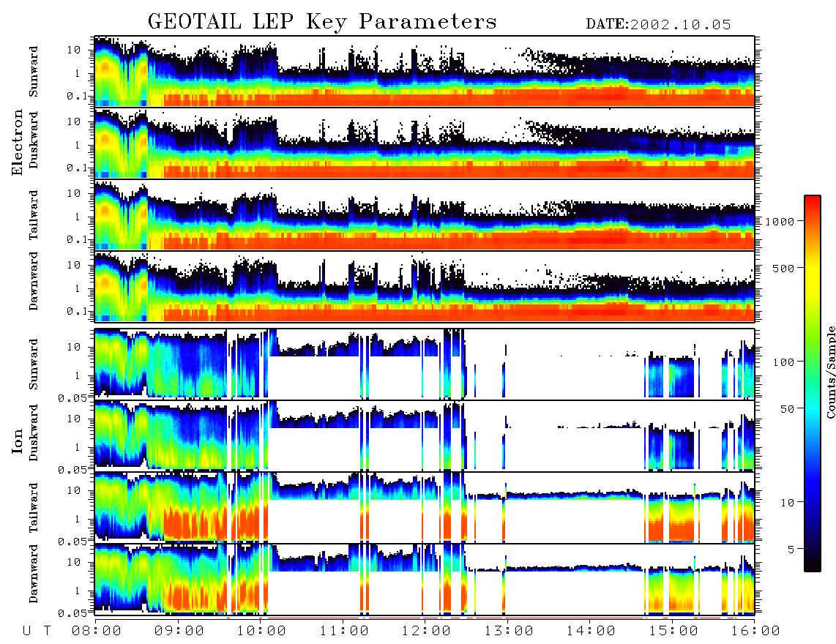836x644 pixels.
Task: Click the 16:00 time axis label
Action: tap(755, 631)
